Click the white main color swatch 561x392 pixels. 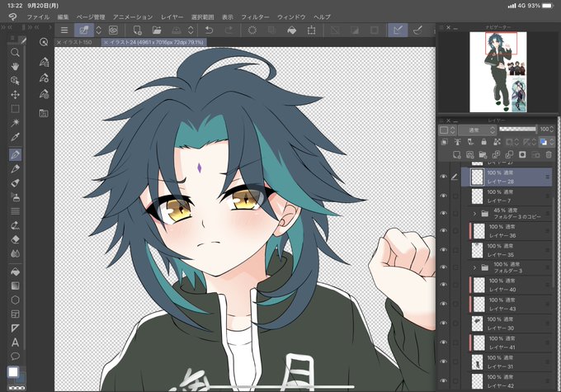(13, 372)
